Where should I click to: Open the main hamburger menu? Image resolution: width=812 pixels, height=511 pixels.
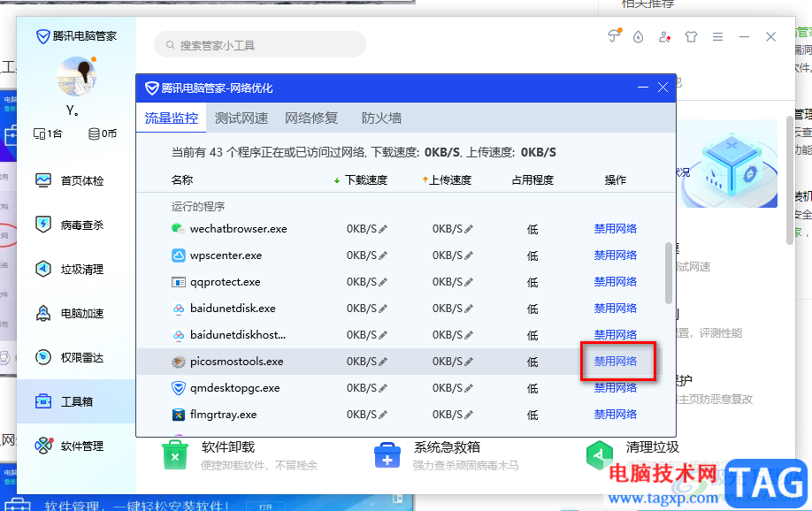(x=717, y=37)
